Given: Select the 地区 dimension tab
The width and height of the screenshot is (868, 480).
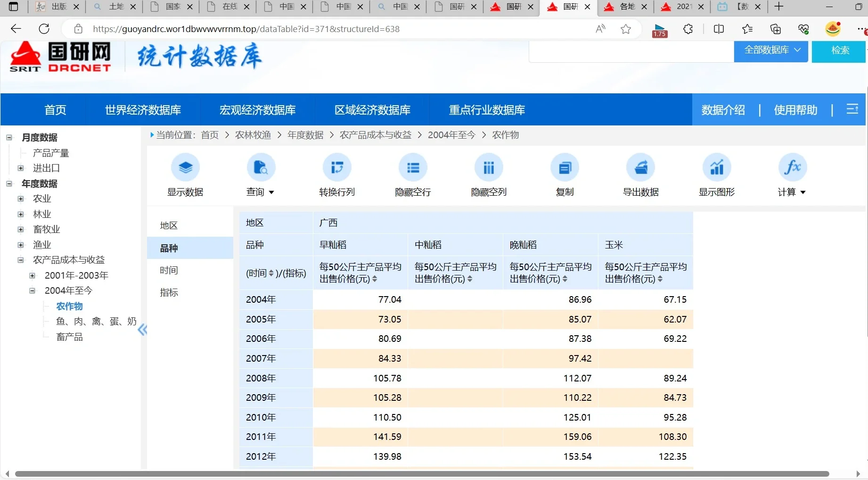Looking at the screenshot, I should tap(190, 225).
